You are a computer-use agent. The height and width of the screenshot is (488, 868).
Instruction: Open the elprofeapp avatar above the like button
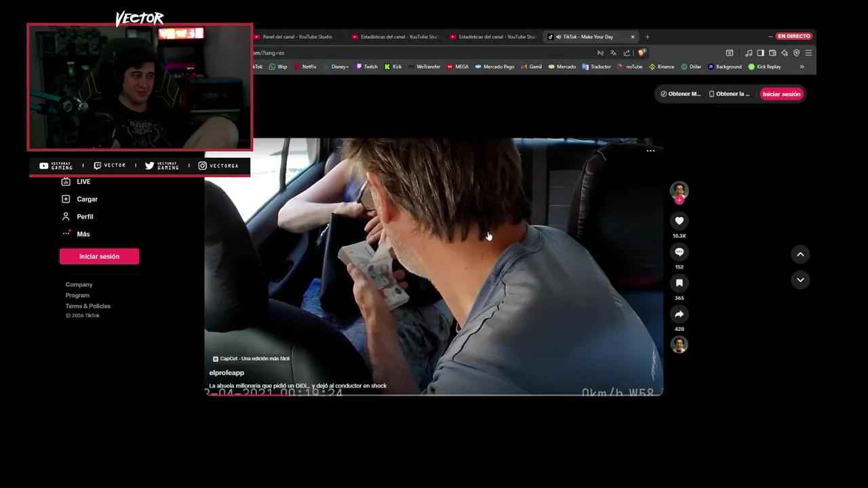pos(679,190)
